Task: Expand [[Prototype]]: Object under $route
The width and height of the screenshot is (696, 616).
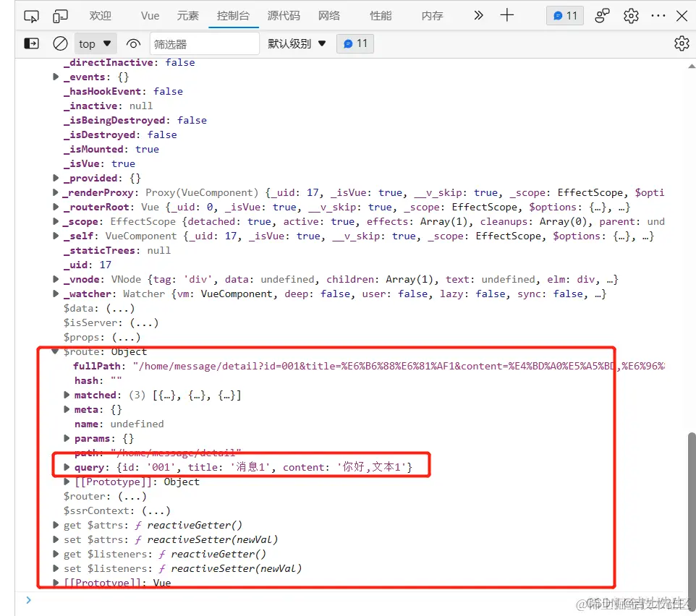Action: click(x=67, y=482)
